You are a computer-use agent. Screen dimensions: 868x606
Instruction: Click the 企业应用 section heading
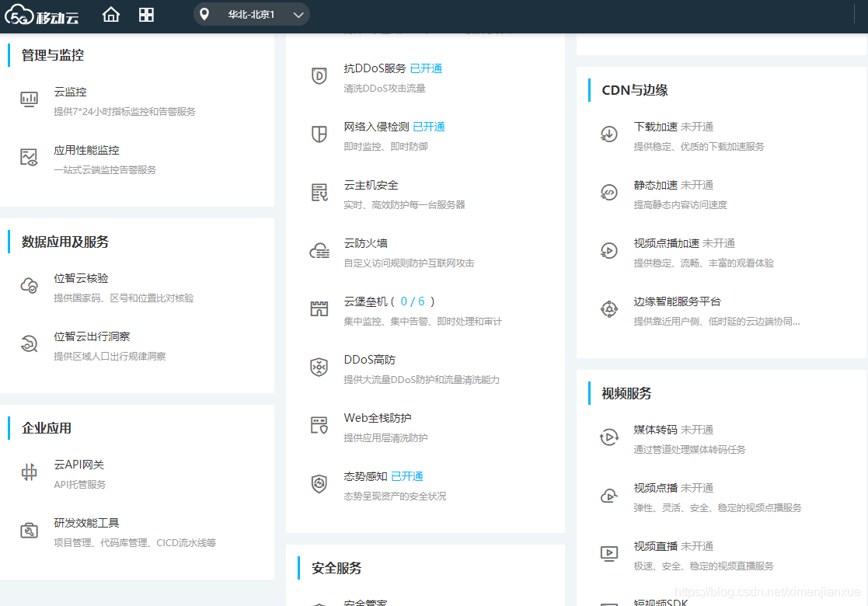tap(47, 428)
